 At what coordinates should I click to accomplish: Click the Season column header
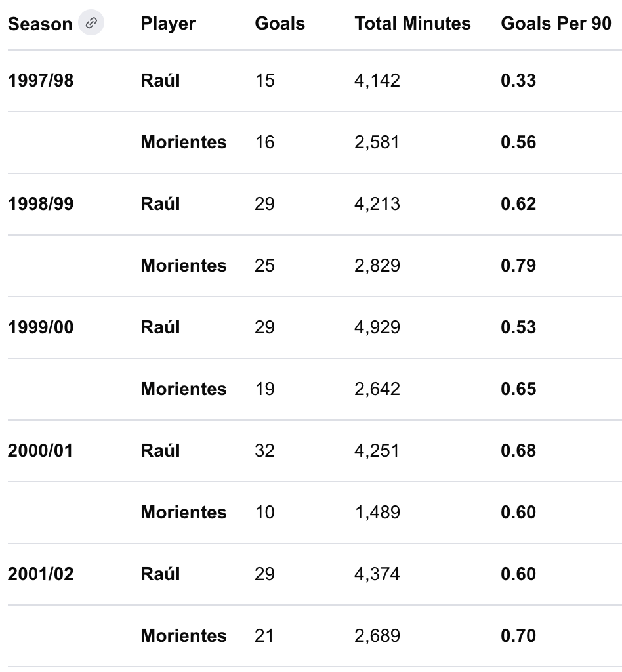pos(40,24)
